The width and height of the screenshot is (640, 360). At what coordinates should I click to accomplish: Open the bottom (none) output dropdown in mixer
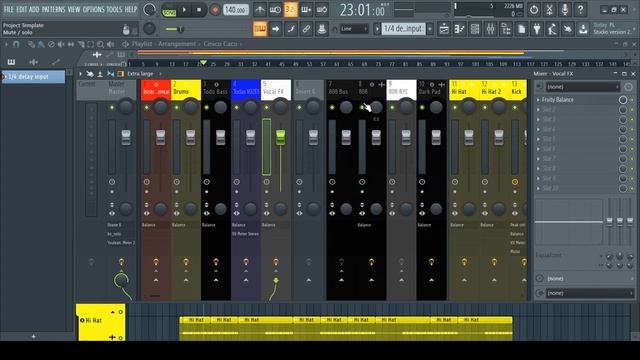[590, 293]
